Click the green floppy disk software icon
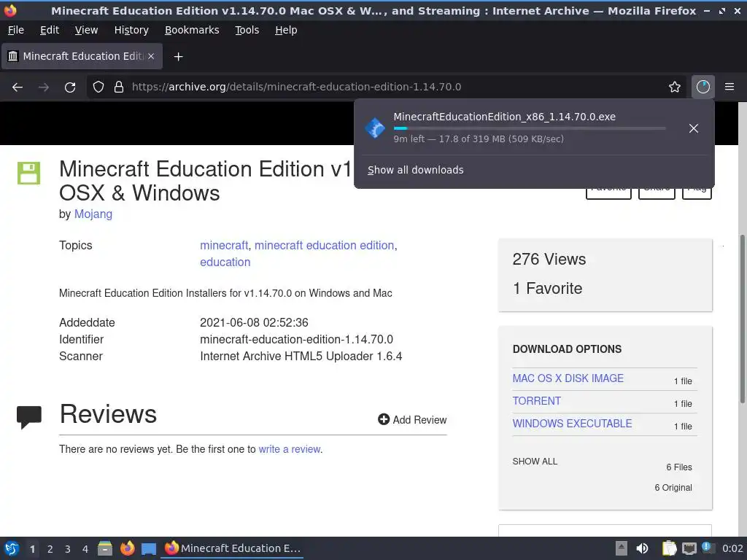747x560 pixels. [28, 173]
